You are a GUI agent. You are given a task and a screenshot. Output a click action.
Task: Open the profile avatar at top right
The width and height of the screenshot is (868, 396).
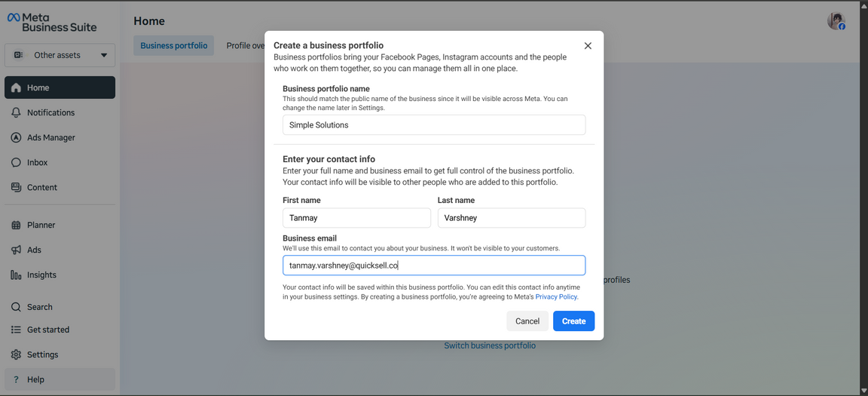coord(836,21)
